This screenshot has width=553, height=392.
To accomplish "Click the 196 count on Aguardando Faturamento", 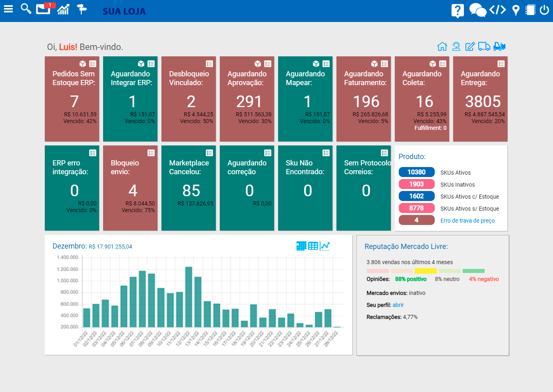I will pyautogui.click(x=366, y=101).
